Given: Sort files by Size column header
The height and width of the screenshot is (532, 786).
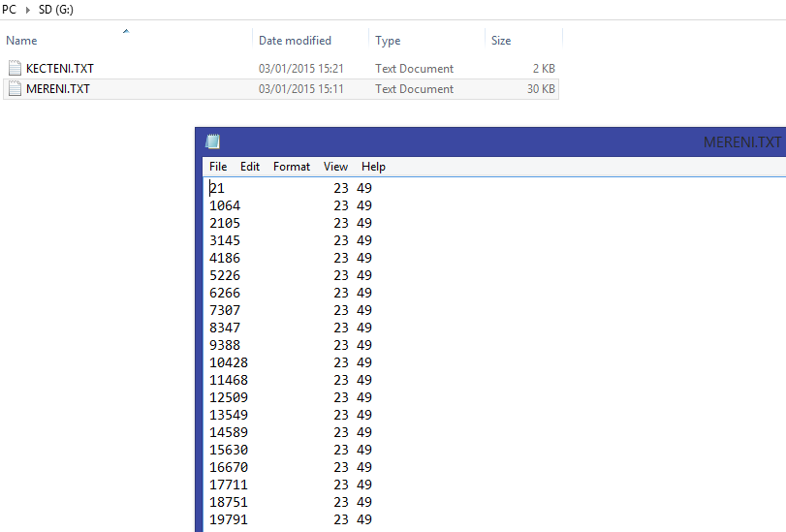Looking at the screenshot, I should tap(501, 41).
